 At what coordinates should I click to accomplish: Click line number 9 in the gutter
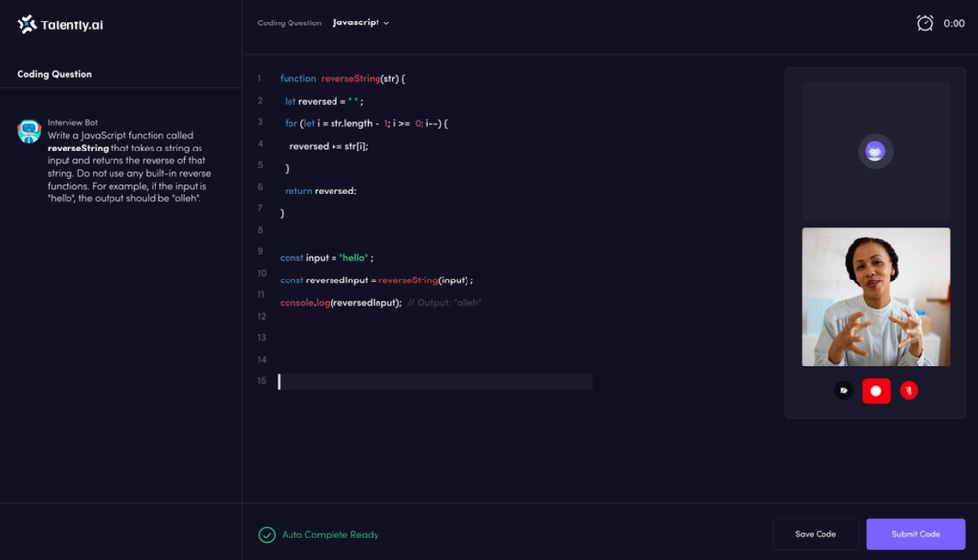[x=260, y=251]
